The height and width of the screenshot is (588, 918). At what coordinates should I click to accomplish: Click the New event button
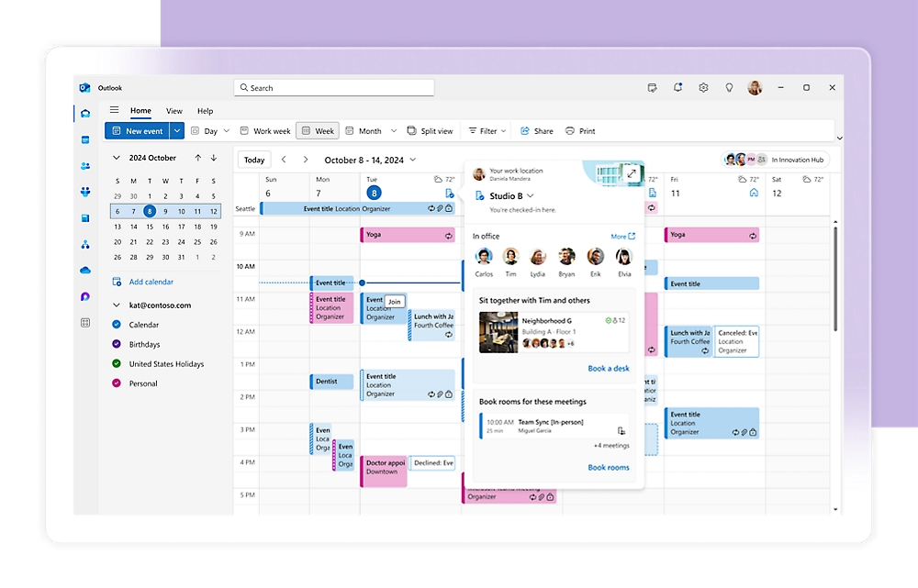click(138, 131)
